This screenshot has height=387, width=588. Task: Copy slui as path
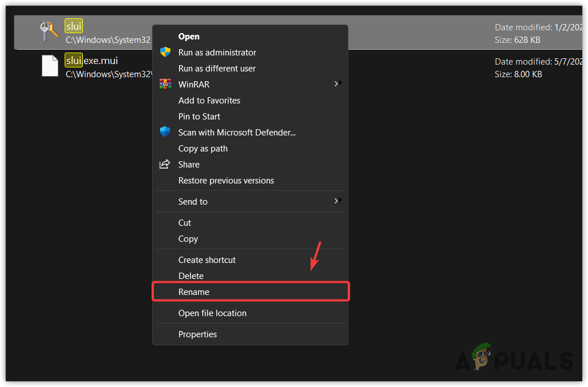pyautogui.click(x=202, y=148)
